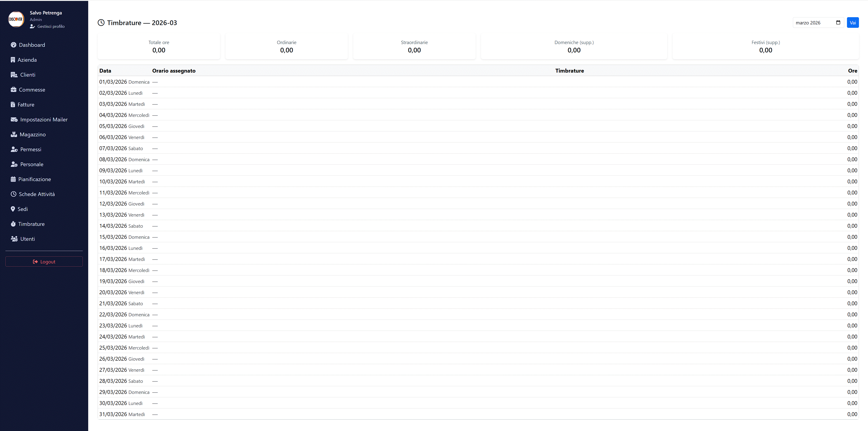Click the Sedi location pin icon
Screen dimensions: 868x431
(x=13, y=209)
